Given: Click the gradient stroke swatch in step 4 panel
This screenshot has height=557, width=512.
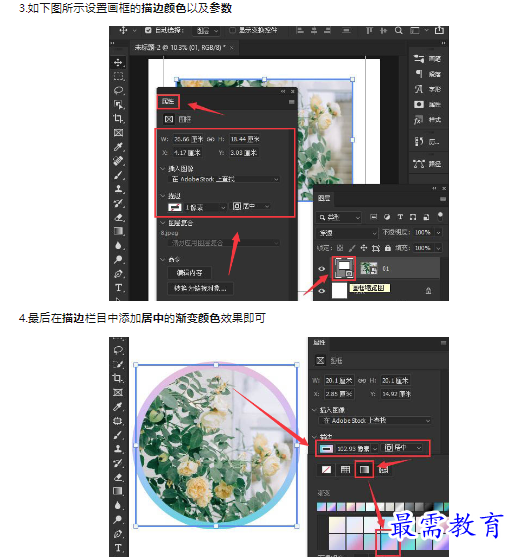Looking at the screenshot, I should 326,449.
